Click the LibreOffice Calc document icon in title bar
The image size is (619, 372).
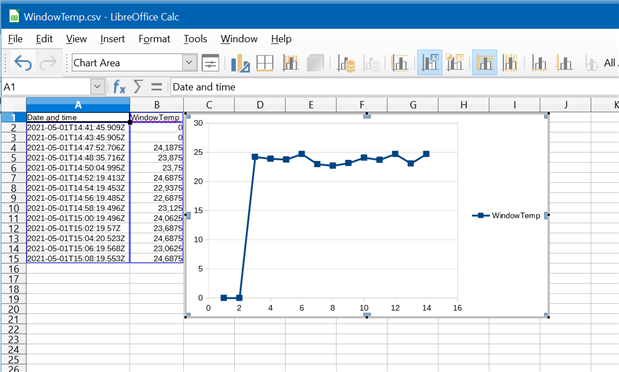coord(14,16)
